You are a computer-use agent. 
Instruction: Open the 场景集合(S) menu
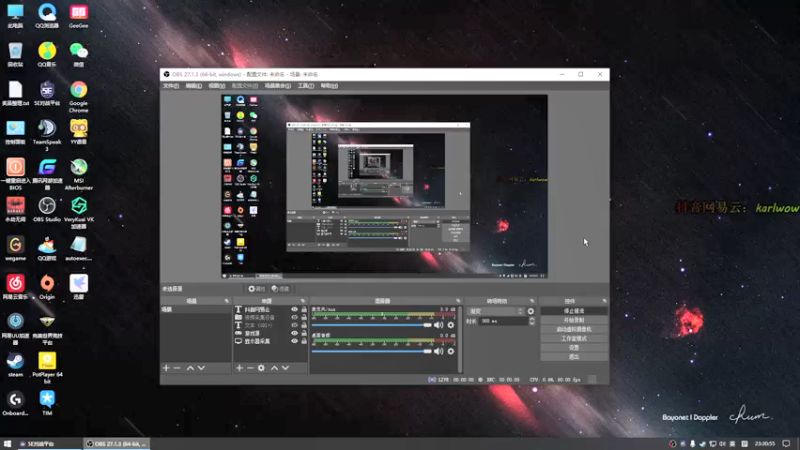[278, 86]
